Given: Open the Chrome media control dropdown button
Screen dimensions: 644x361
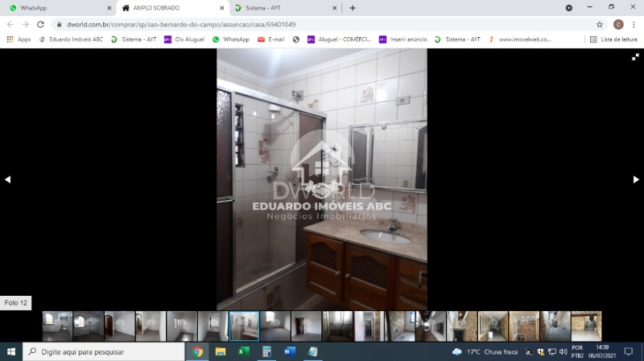Looking at the screenshot, I should click(569, 8).
